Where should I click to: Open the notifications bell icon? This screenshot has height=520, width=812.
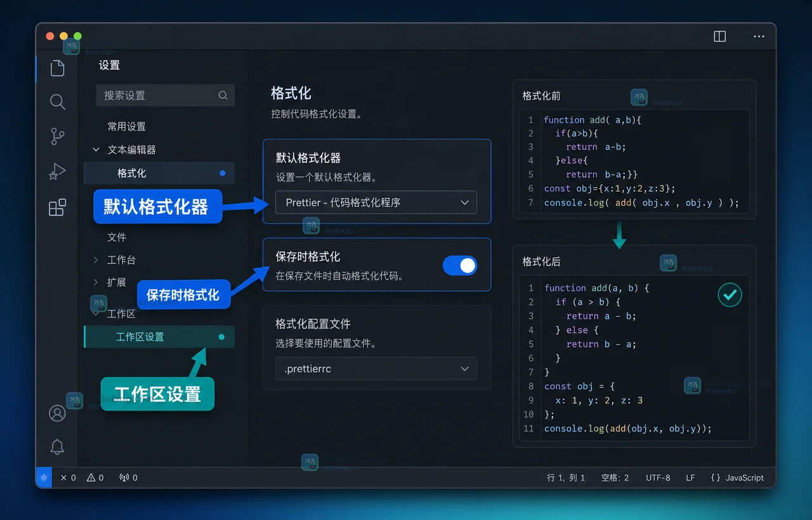[57, 447]
